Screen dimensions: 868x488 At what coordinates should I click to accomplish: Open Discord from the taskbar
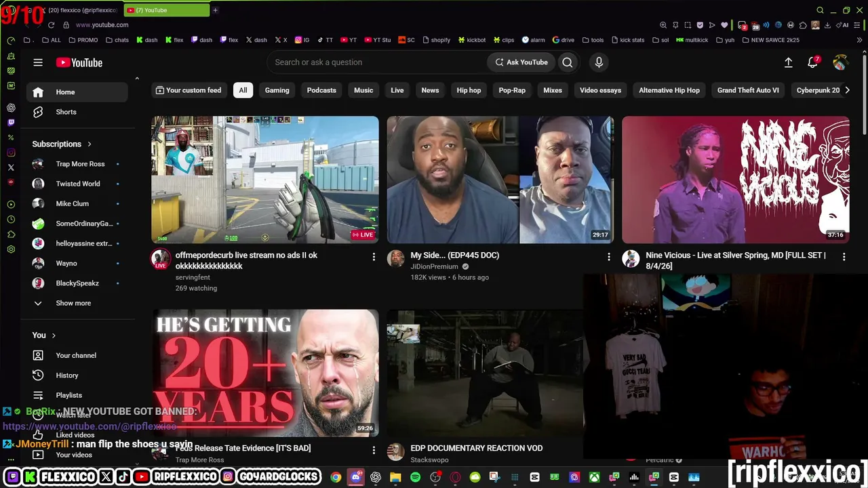[x=355, y=477]
